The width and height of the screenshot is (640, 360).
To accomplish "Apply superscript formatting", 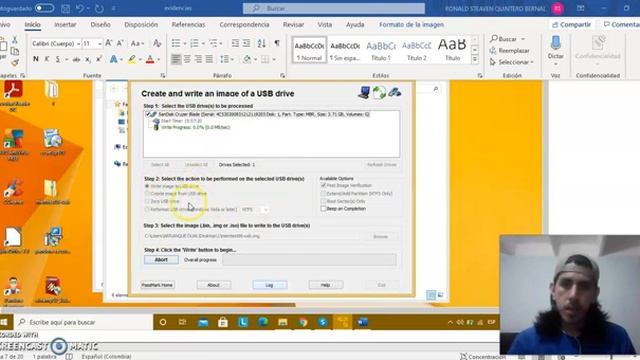I will [x=99, y=60].
